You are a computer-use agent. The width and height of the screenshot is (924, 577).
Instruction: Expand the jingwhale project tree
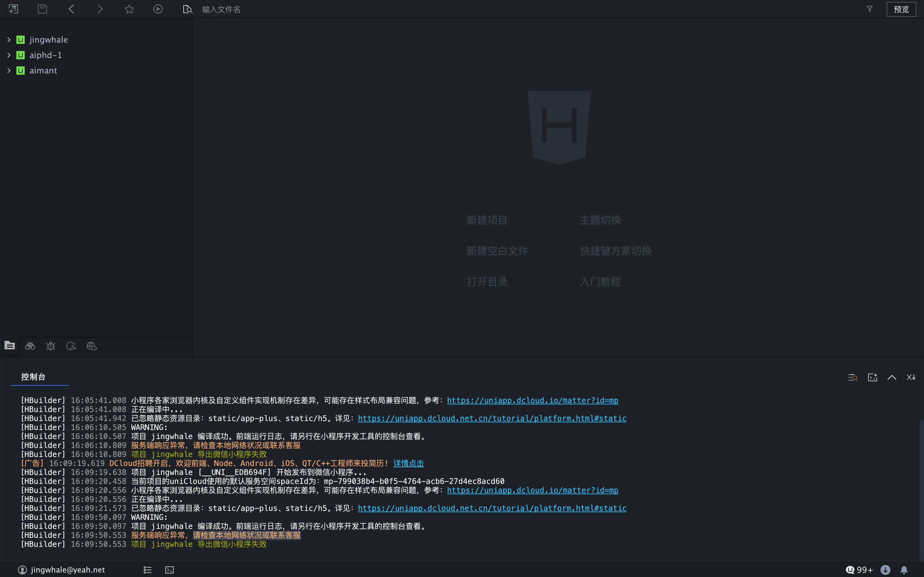(9, 40)
